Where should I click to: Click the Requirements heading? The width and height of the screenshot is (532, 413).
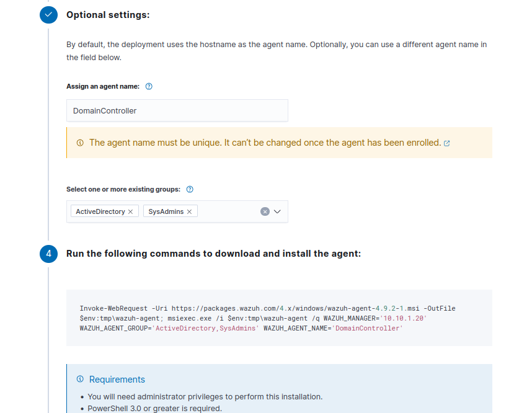(117, 380)
